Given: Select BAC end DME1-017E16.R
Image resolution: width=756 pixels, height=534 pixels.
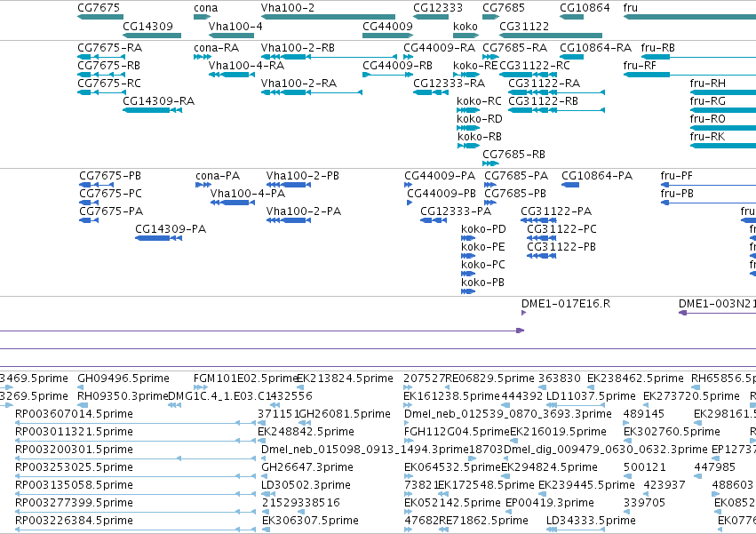Looking at the screenshot, I should click(523, 313).
